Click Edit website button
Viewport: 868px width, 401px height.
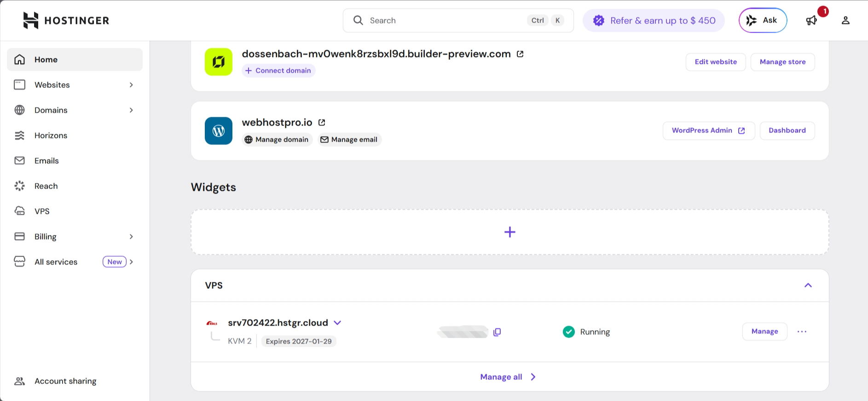(716, 62)
